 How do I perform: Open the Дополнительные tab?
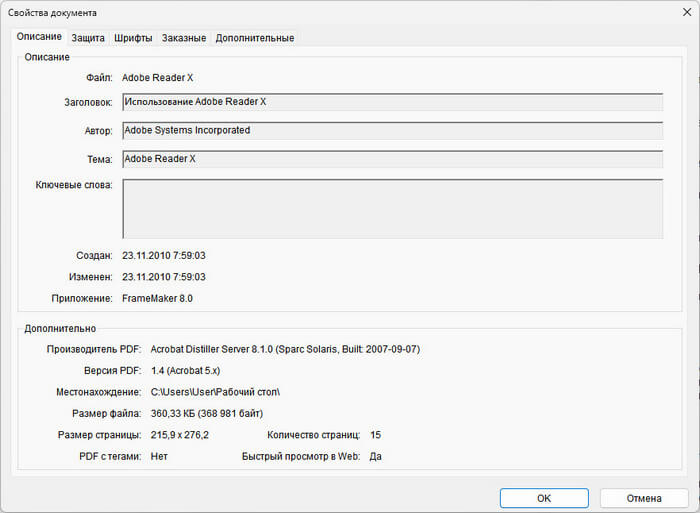click(x=255, y=38)
